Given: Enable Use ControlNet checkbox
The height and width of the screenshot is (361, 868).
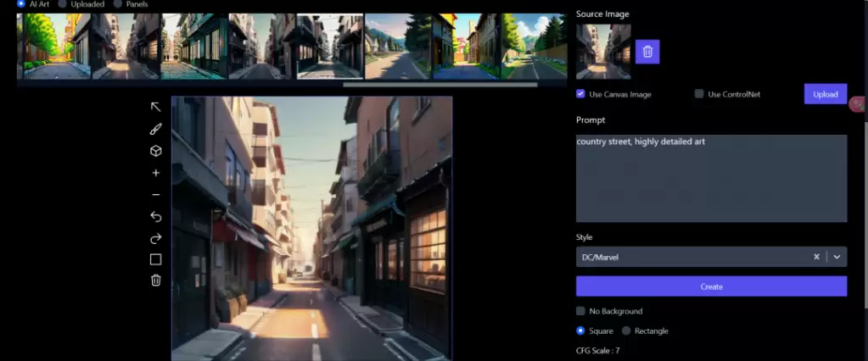Looking at the screenshot, I should pos(699,93).
